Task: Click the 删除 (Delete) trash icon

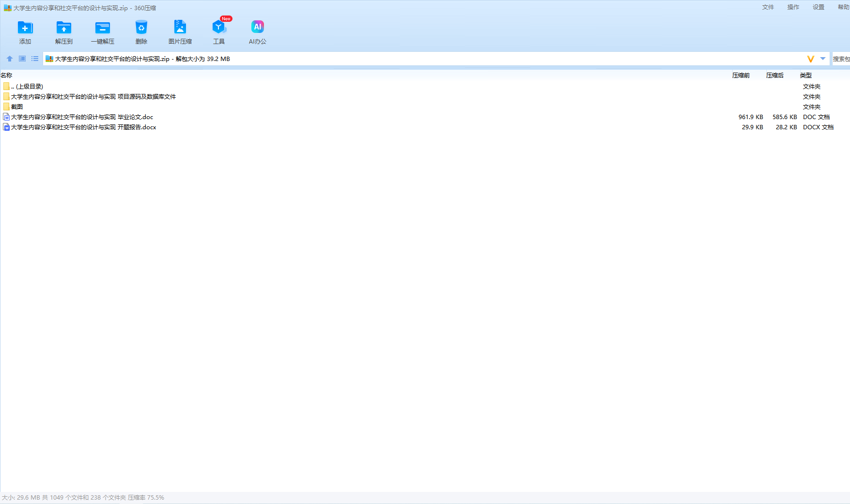Action: click(141, 32)
